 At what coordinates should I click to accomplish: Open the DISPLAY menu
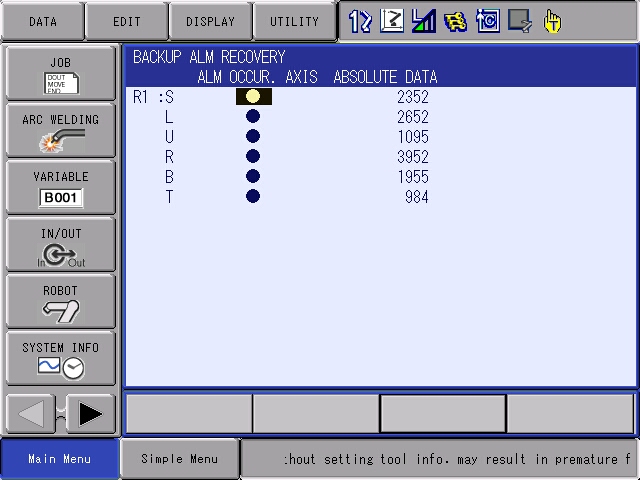[x=211, y=21]
